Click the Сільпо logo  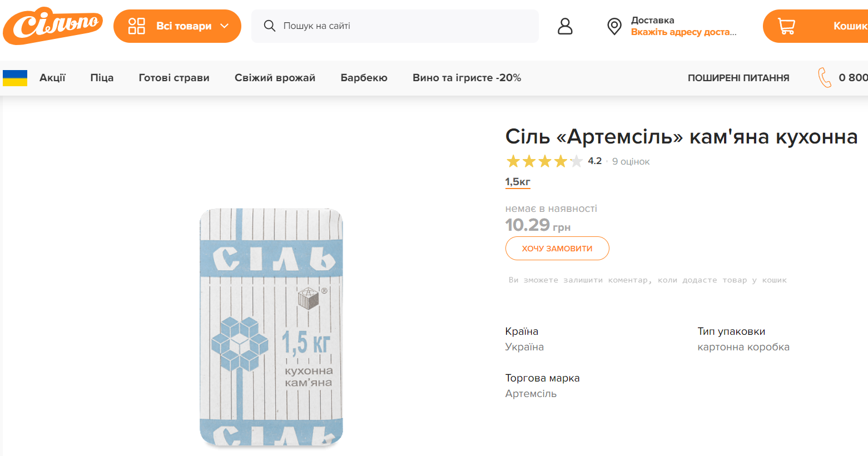pos(53,26)
